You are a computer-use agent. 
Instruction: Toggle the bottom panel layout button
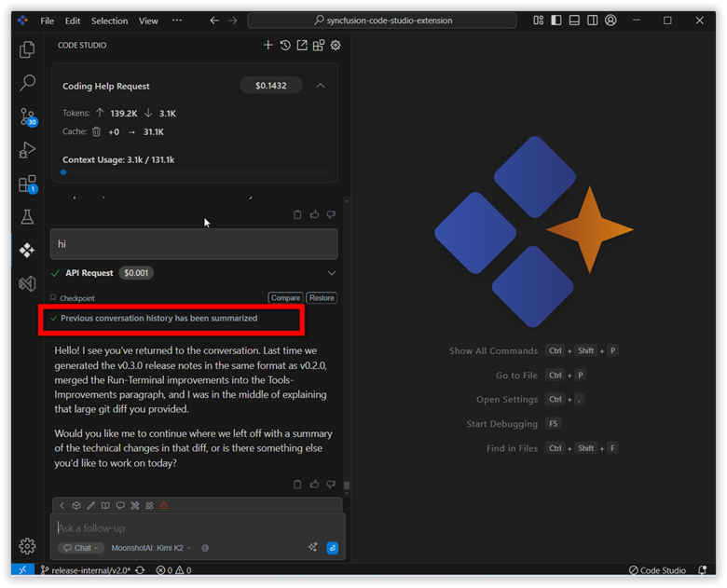point(574,21)
